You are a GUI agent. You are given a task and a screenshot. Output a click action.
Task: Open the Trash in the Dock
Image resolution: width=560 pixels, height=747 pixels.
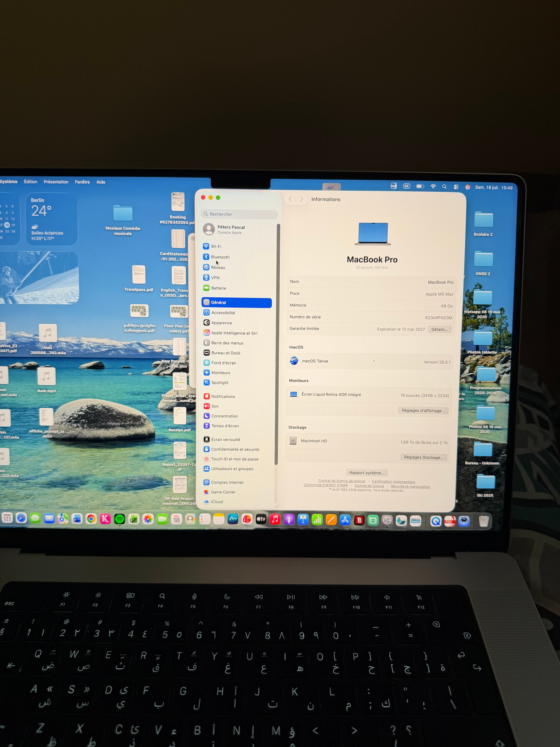point(484,521)
